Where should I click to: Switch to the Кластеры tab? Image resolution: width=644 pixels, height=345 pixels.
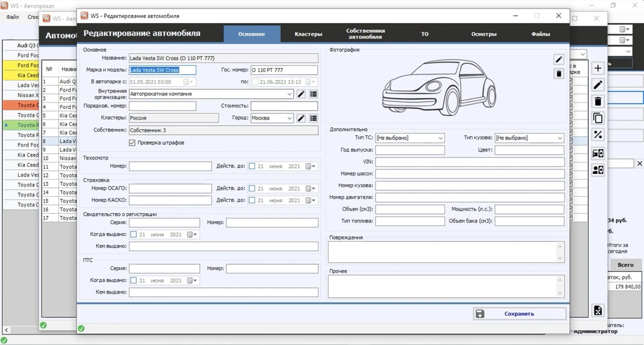(x=308, y=34)
